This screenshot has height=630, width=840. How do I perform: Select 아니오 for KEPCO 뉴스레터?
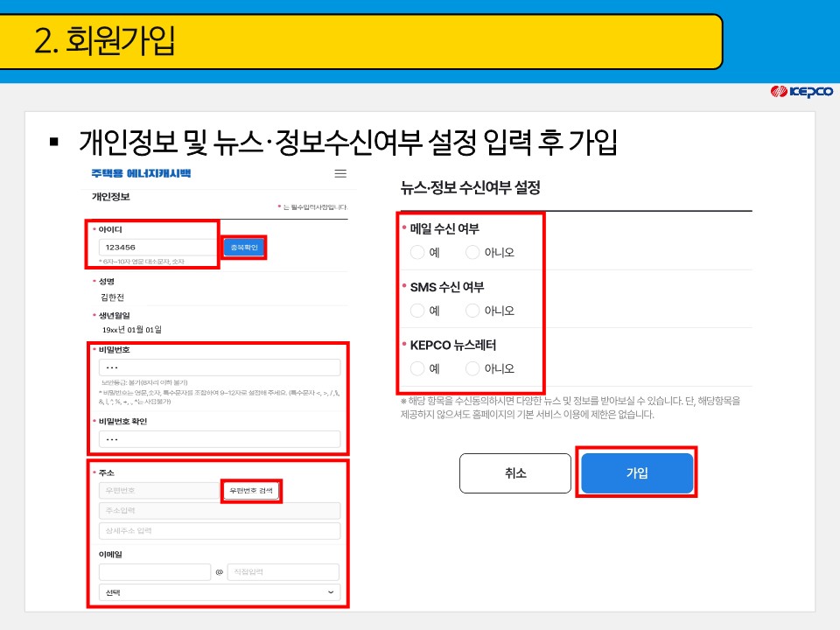pyautogui.click(x=472, y=368)
